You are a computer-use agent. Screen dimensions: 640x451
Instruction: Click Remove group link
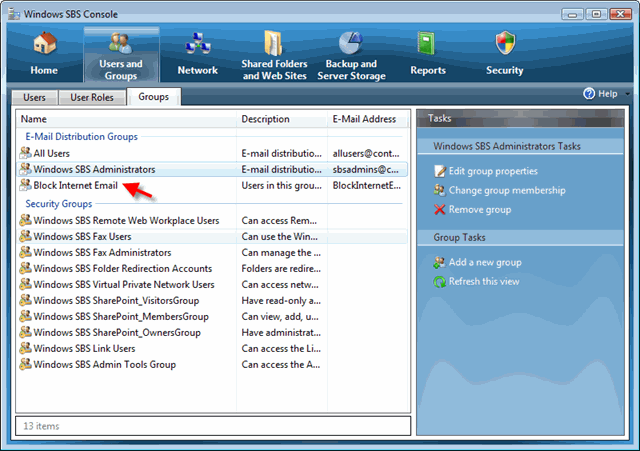tap(480, 209)
